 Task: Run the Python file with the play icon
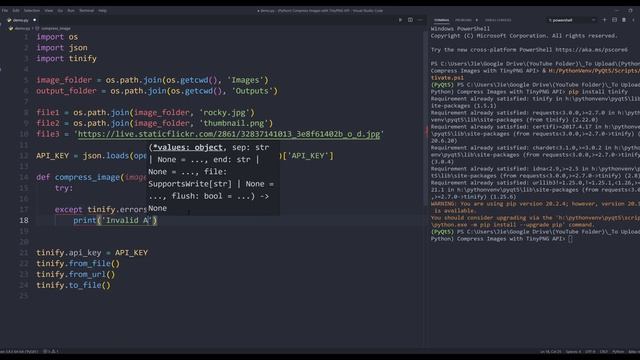(x=400, y=20)
